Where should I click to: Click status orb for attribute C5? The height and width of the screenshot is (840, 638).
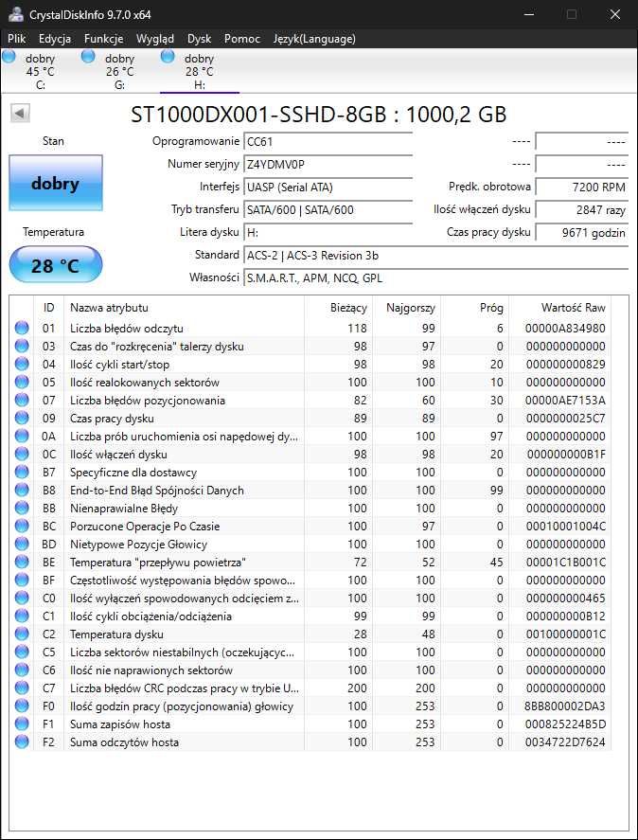pos(22,652)
